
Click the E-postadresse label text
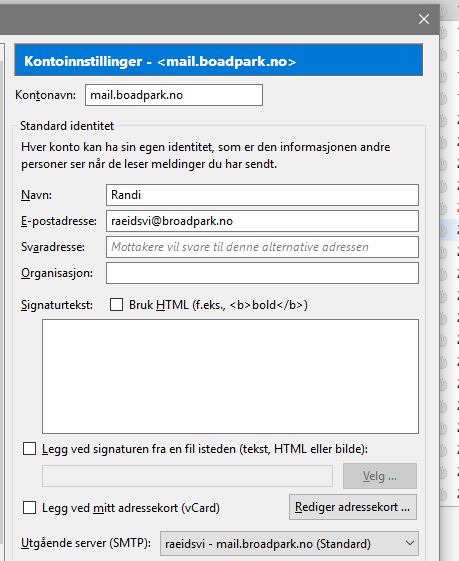(59, 221)
